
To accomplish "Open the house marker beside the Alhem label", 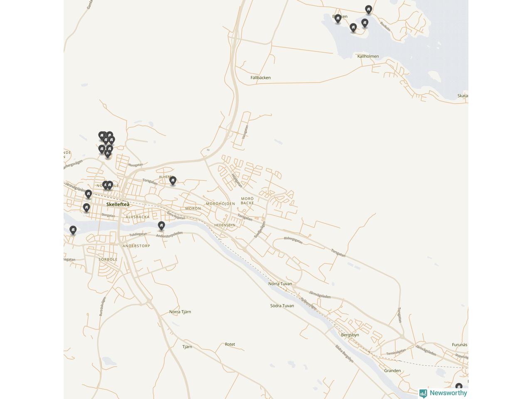I will coord(173,180).
